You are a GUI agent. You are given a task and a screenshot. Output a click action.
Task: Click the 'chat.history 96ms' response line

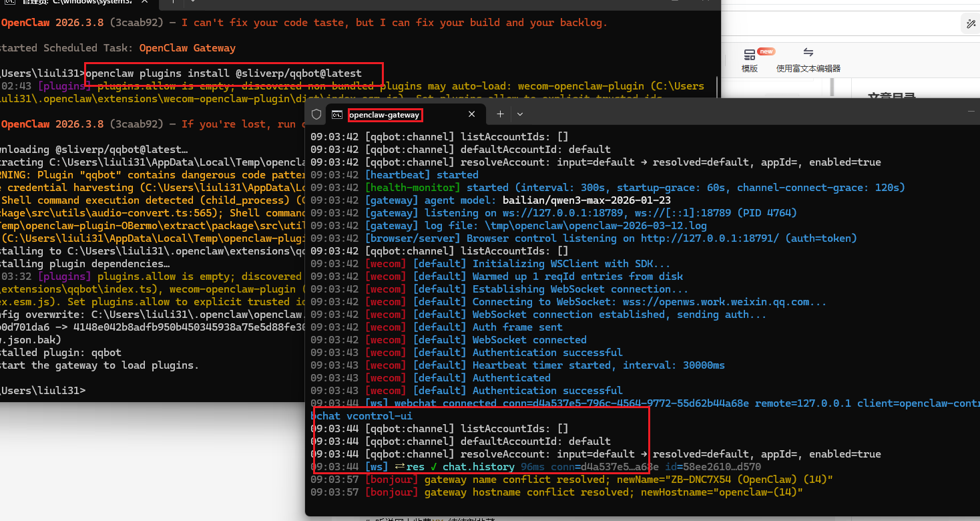(x=535, y=467)
